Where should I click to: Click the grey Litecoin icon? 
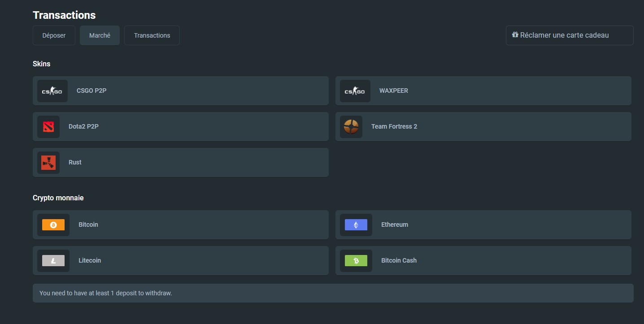(53, 261)
